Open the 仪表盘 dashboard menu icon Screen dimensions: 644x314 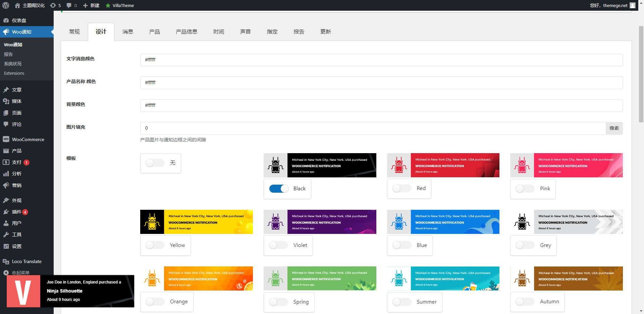pos(6,20)
